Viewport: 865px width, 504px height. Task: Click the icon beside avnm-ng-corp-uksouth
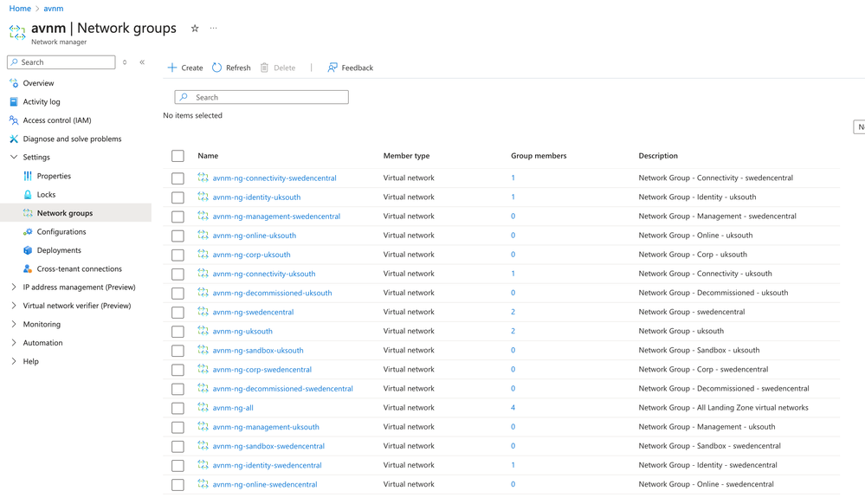203,255
